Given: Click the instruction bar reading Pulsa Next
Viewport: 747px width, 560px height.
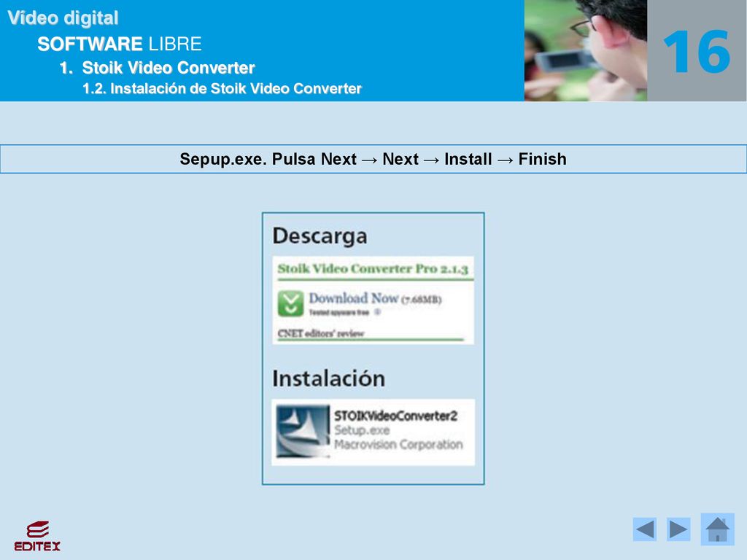Looking at the screenshot, I should (373, 159).
